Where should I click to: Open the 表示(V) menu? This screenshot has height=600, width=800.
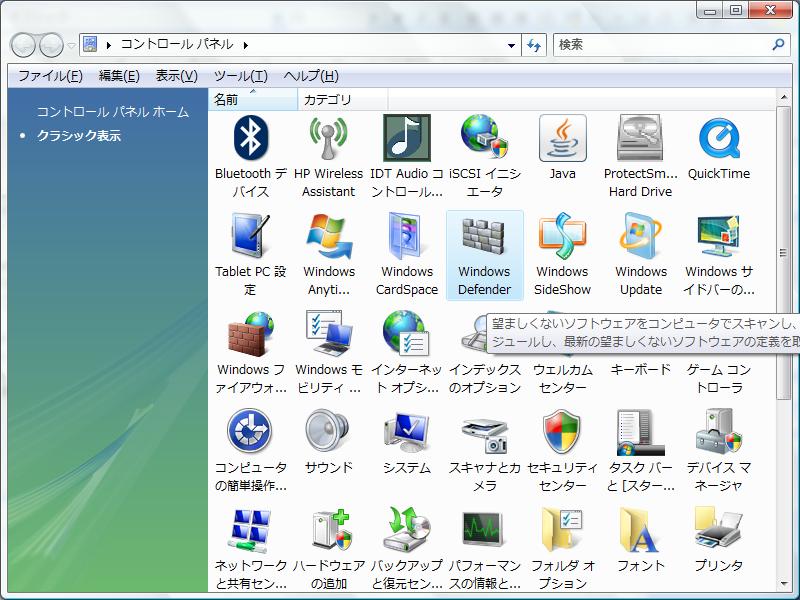(x=177, y=76)
